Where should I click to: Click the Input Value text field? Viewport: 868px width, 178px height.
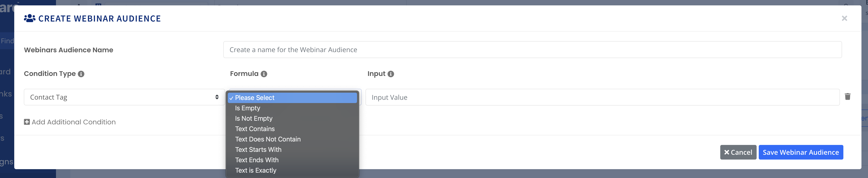click(x=603, y=97)
